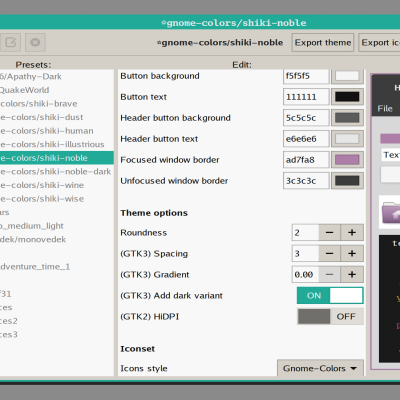
Task: Edit Focused window border hex ad7fa8
Action: click(306, 160)
